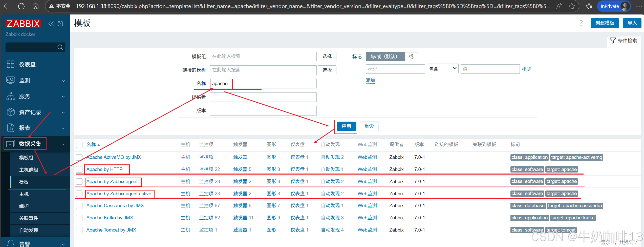Viewport: 644px width, 247px height.
Task: Check Apache ActiveMQ by JMX row checkbox
Action: 79,157
